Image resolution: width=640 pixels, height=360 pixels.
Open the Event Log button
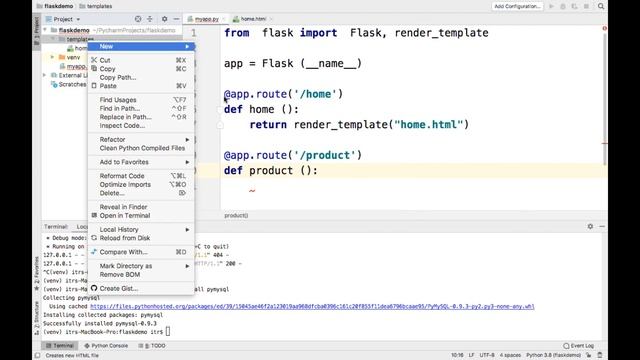tap(578, 346)
